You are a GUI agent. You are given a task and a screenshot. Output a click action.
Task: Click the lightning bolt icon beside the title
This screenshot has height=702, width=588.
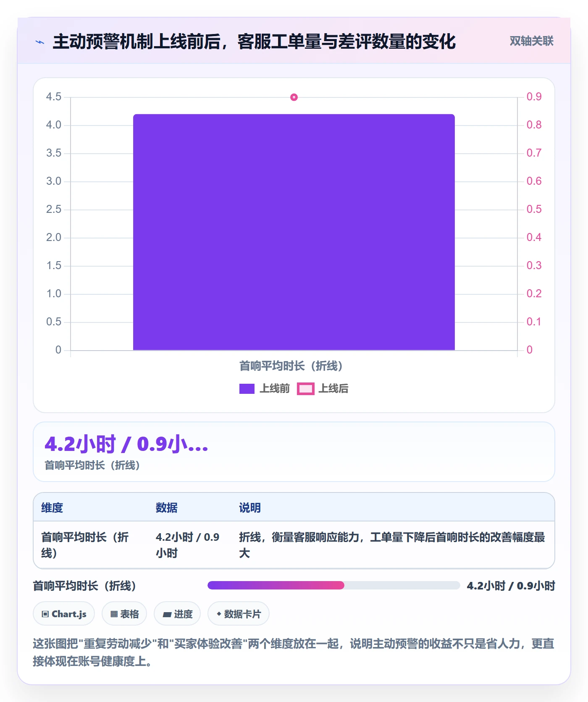click(x=40, y=42)
